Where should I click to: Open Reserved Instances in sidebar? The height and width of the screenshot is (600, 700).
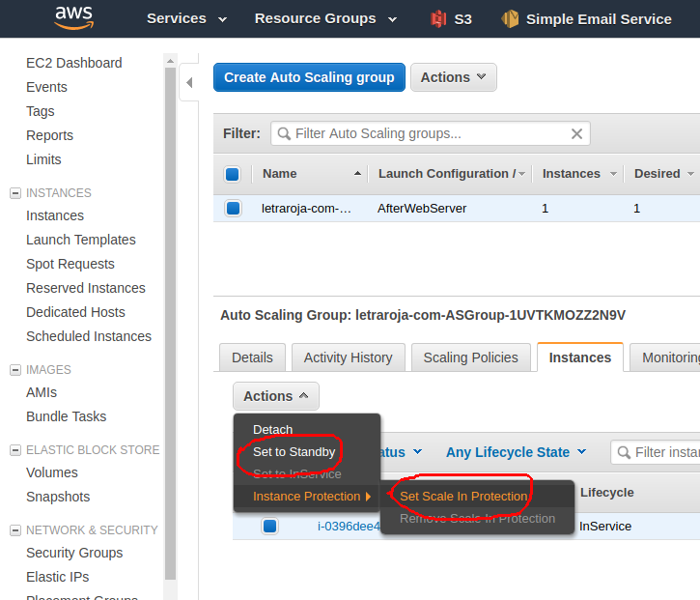coord(86,288)
